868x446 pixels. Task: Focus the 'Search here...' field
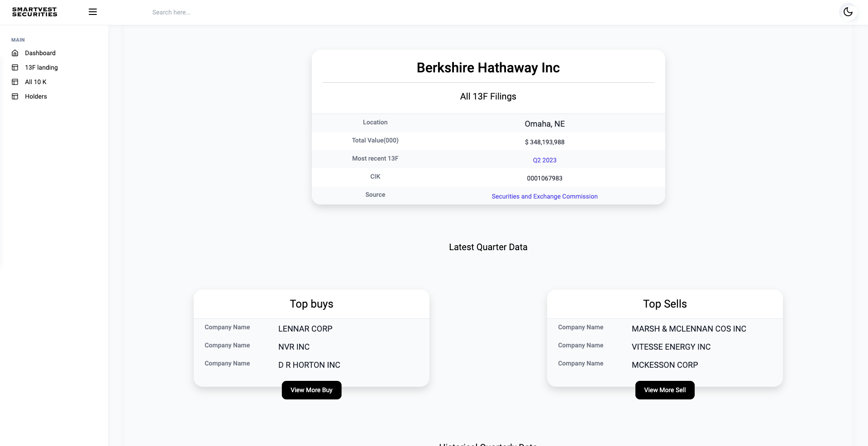click(171, 12)
